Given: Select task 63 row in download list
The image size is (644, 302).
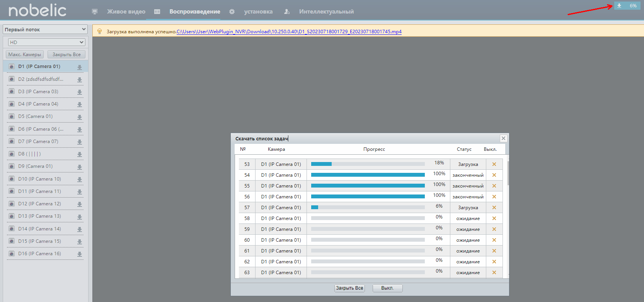Looking at the screenshot, I should click(x=371, y=273).
